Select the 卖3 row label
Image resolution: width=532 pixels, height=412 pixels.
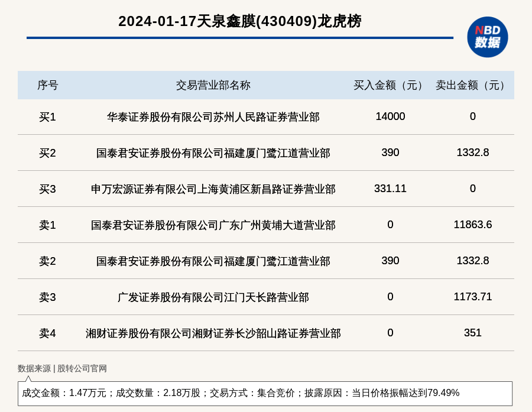[x=47, y=297]
